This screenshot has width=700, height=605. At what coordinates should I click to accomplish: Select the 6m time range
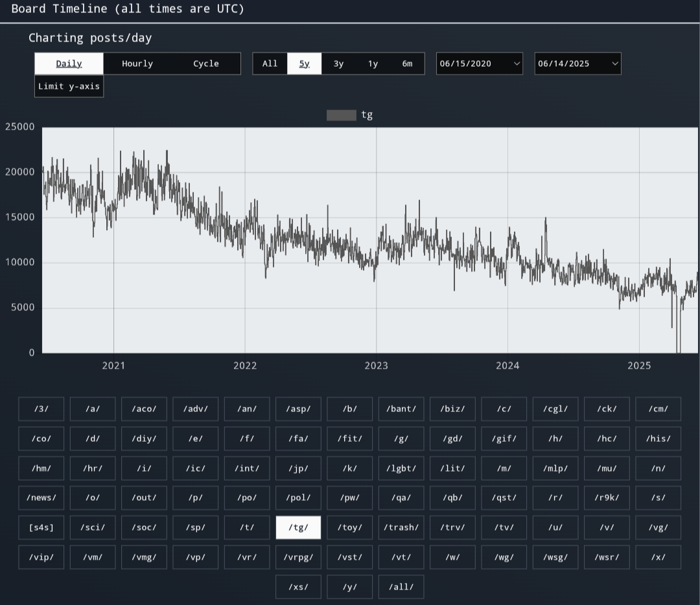[x=407, y=63]
